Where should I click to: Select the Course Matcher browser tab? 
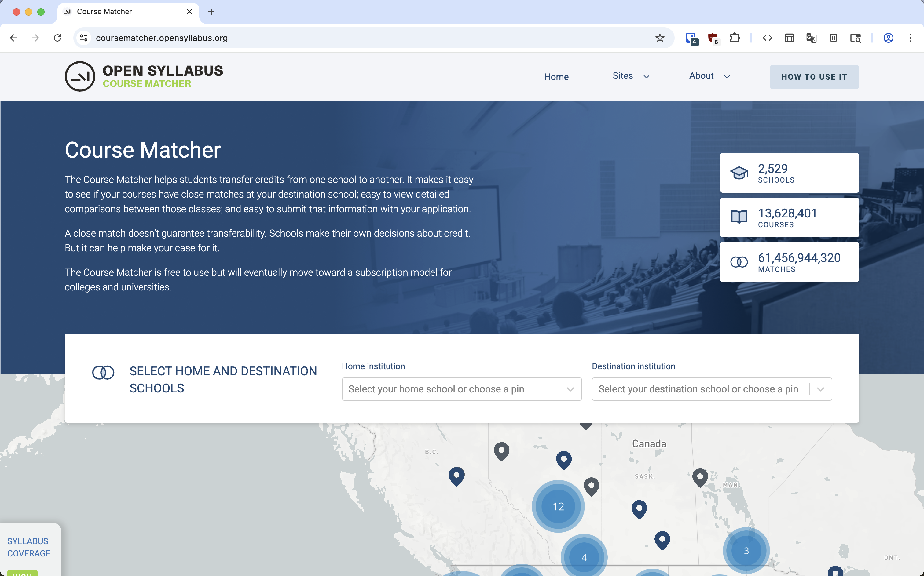(x=128, y=12)
